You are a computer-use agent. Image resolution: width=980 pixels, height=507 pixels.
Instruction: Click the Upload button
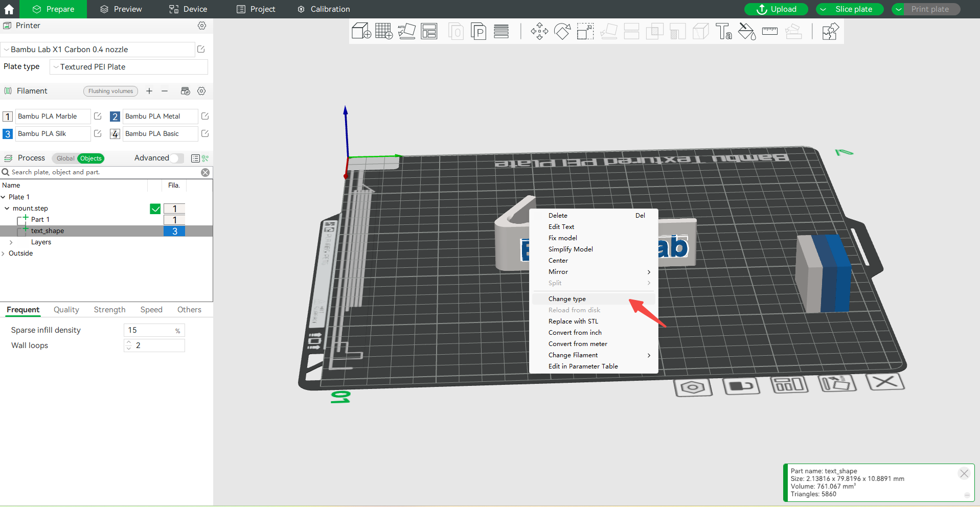pyautogui.click(x=776, y=9)
